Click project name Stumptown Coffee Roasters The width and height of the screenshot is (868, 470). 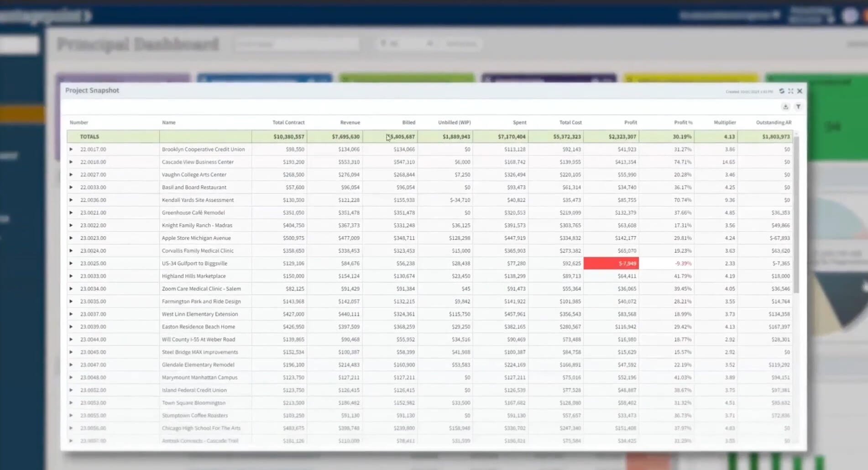[x=195, y=416]
